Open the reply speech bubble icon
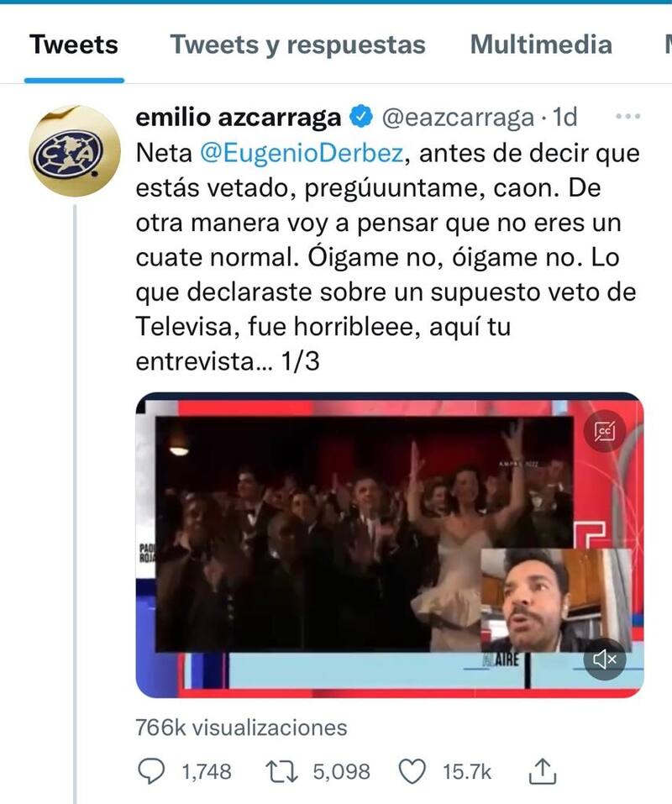672x804 pixels. point(152,771)
